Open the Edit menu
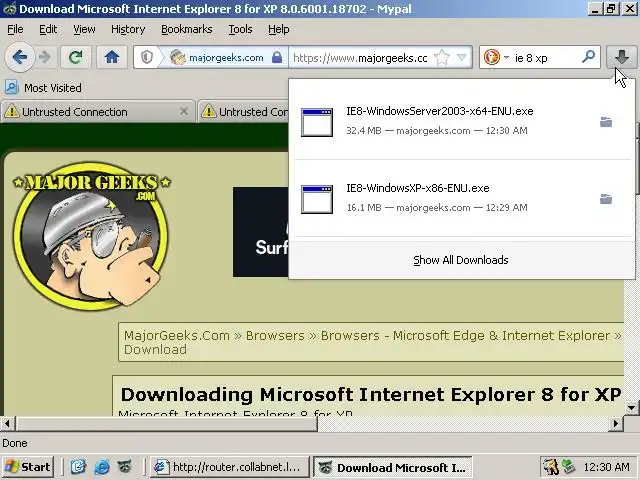Screen dimensions: 640x480 click(48, 29)
